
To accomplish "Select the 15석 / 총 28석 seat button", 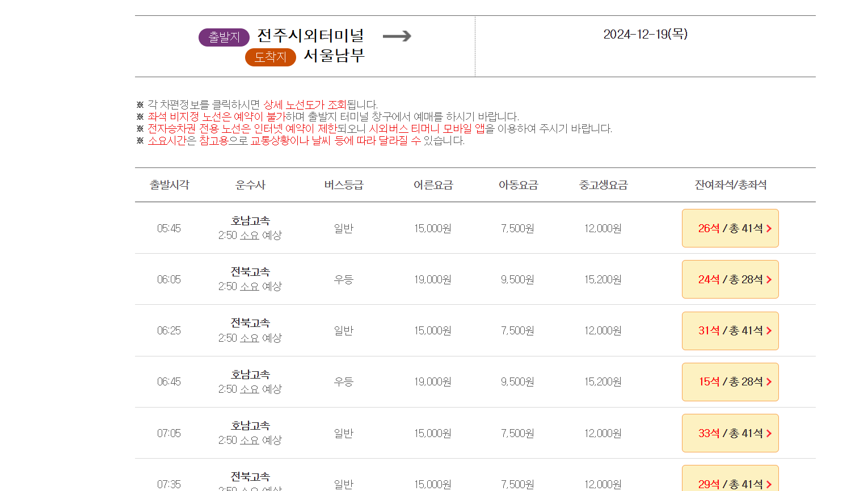I will pos(730,382).
